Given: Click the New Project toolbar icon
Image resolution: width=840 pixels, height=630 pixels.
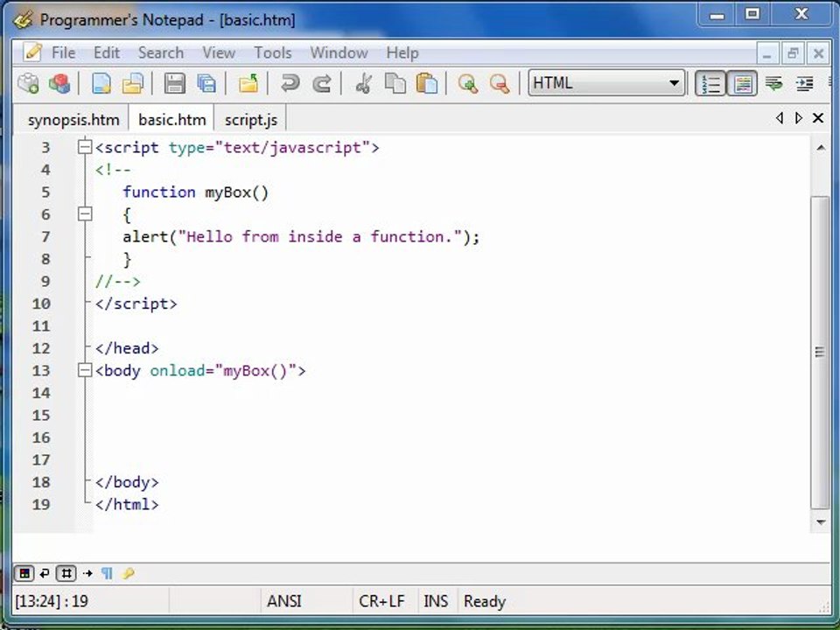Looking at the screenshot, I should pos(28,84).
